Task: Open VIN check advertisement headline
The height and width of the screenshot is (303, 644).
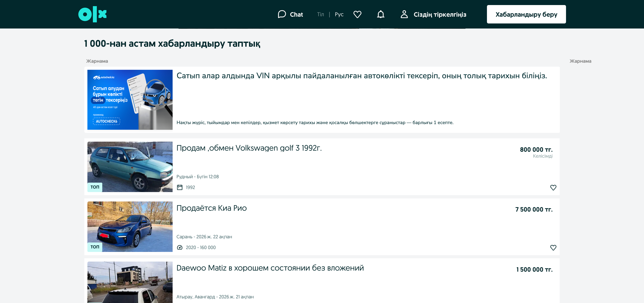Action: (361, 76)
